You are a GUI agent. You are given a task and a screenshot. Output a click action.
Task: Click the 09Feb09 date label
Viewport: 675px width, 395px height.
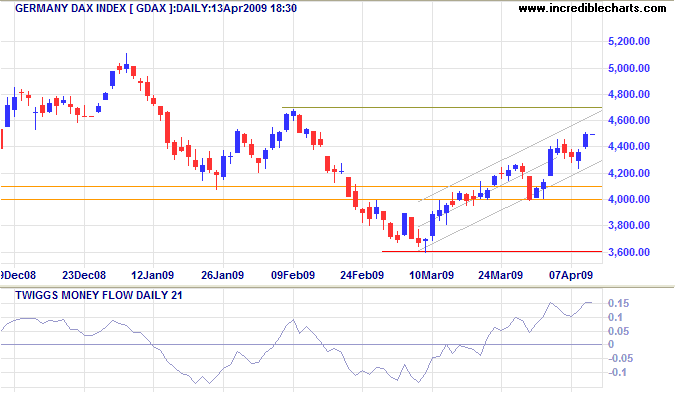293,275
